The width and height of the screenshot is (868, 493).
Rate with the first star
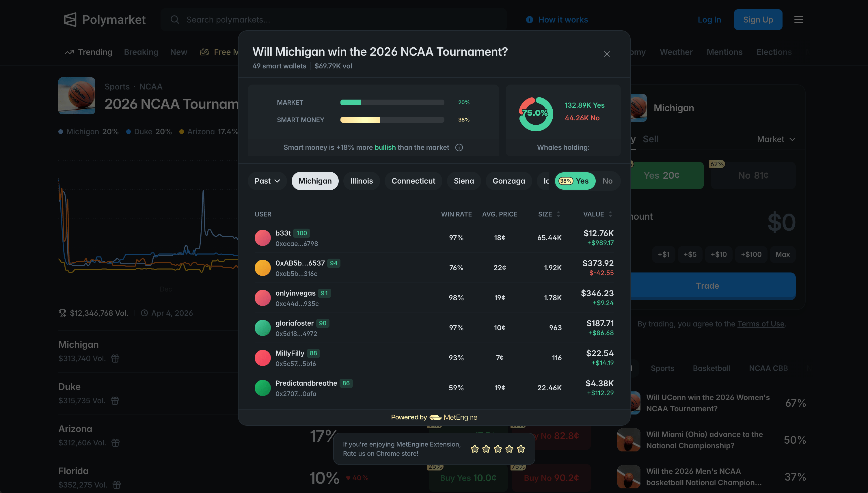pyautogui.click(x=474, y=449)
